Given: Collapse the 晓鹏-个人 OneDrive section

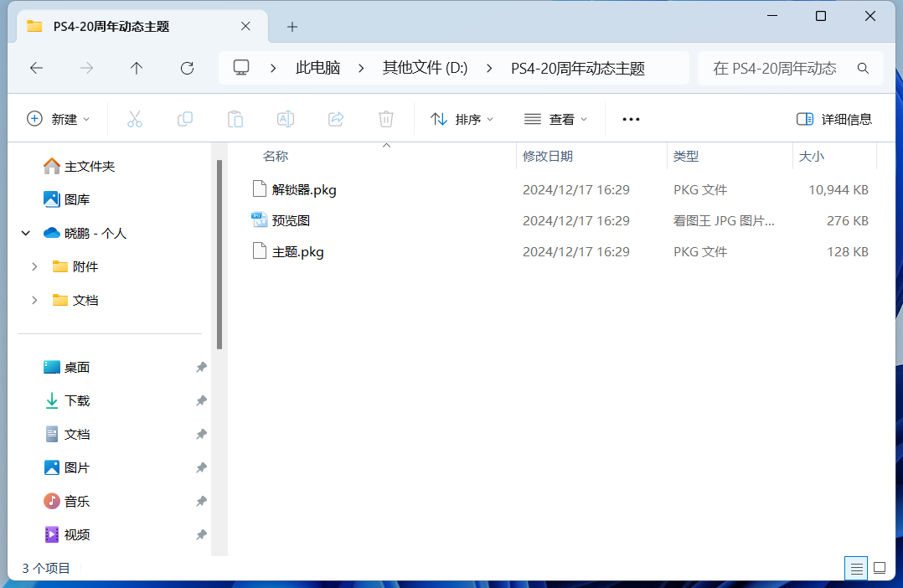Looking at the screenshot, I should click(24, 233).
